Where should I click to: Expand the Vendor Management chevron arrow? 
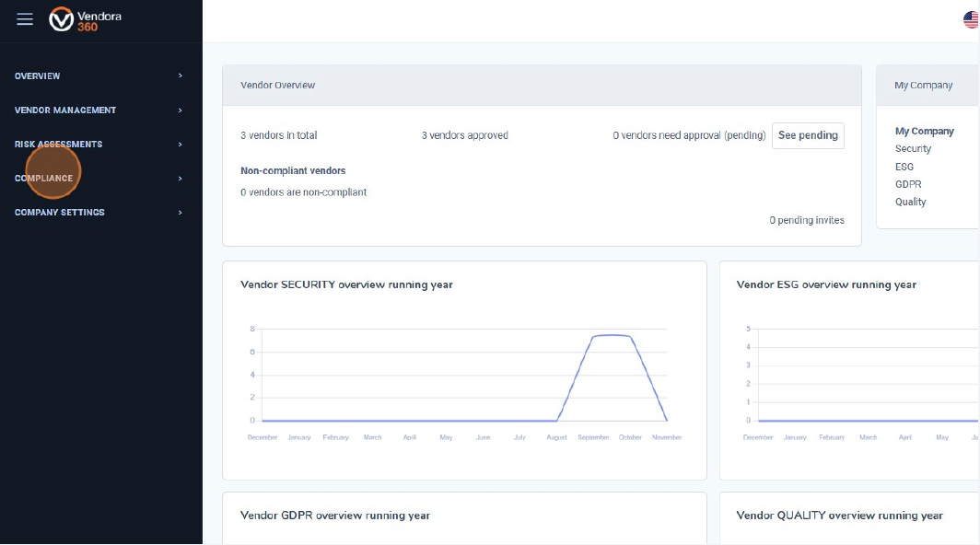(x=181, y=110)
